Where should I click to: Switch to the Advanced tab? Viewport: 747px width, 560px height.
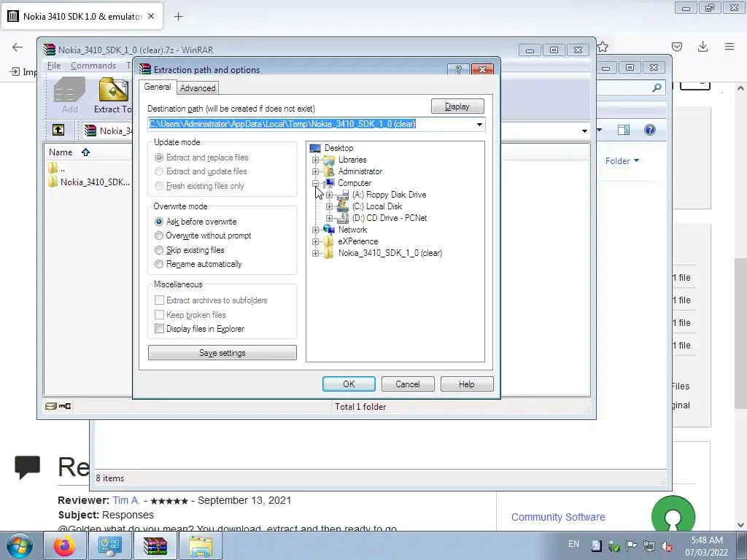[x=197, y=88]
